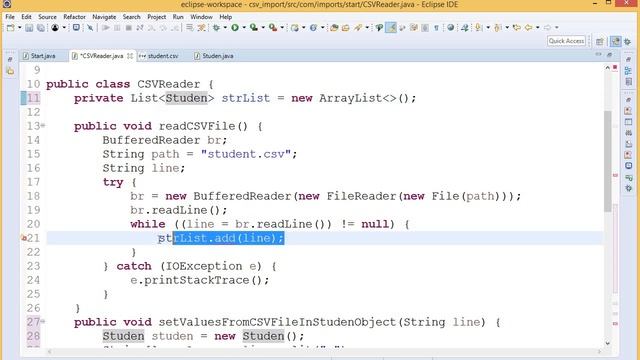Click the Open Task toolbar icon
This screenshot has height=360, width=640.
click(x=346, y=28)
